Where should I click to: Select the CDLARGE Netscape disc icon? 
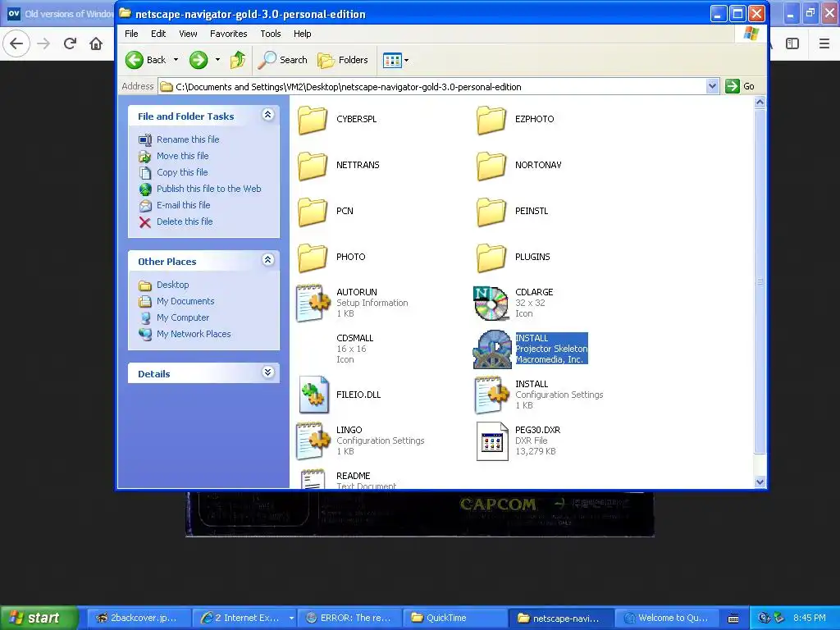[491, 304]
